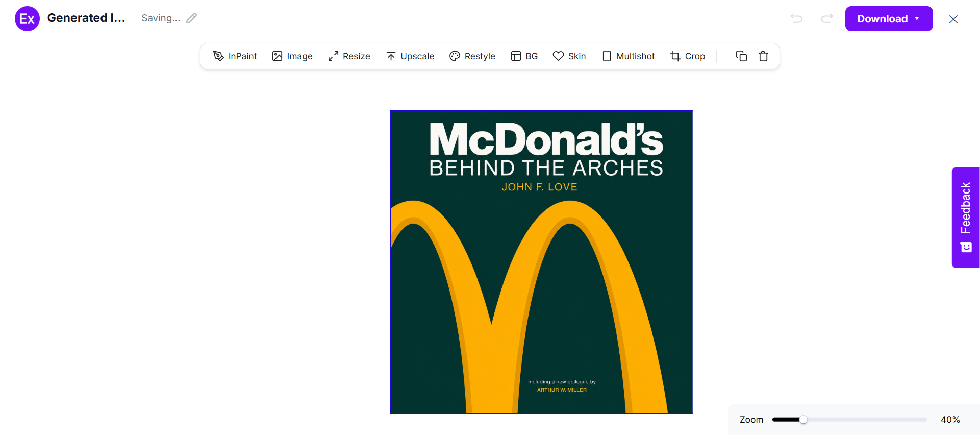Edit the project name with pencil icon
This screenshot has height=435, width=980.
[x=191, y=18]
